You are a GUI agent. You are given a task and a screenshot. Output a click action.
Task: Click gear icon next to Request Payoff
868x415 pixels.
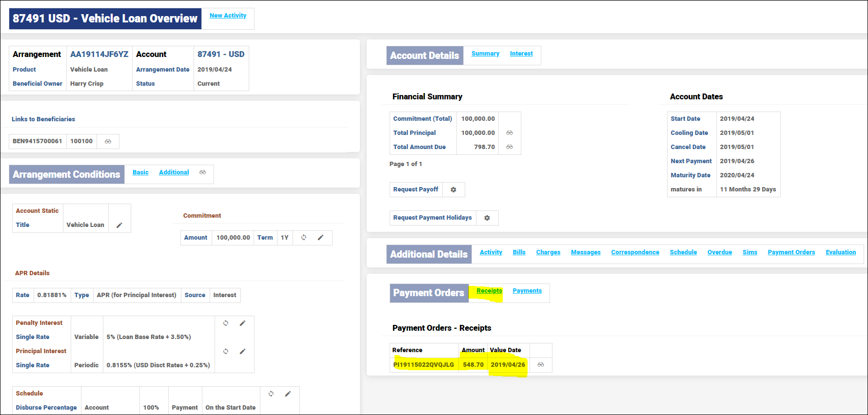tap(453, 189)
